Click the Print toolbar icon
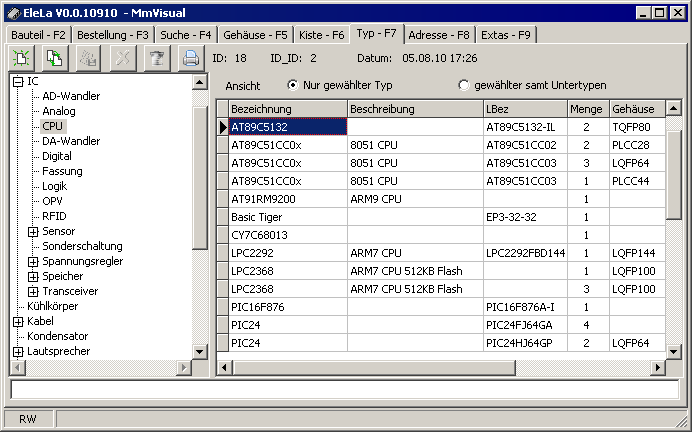Screen dimensions: 692x432 tap(190, 58)
